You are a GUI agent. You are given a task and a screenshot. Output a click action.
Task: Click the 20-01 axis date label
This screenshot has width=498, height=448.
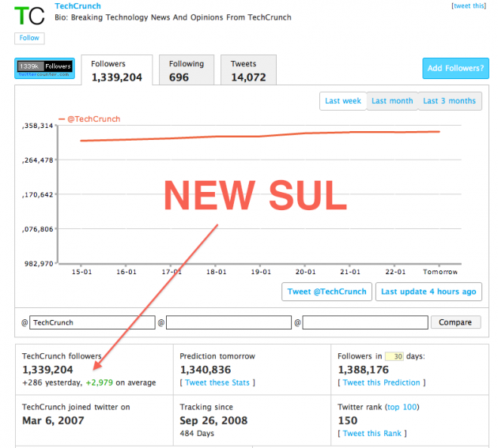tap(306, 272)
